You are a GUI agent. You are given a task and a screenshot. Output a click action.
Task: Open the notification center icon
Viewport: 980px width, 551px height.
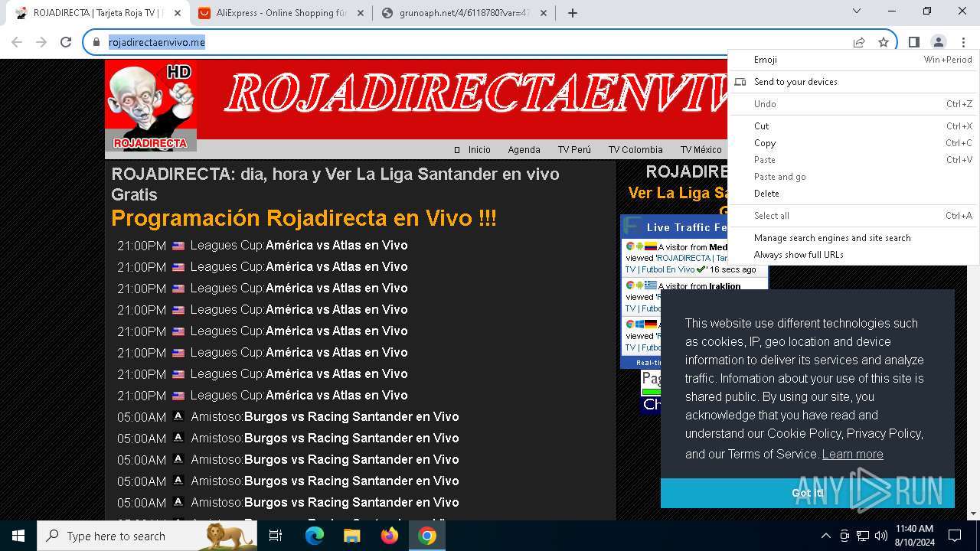[x=955, y=536]
